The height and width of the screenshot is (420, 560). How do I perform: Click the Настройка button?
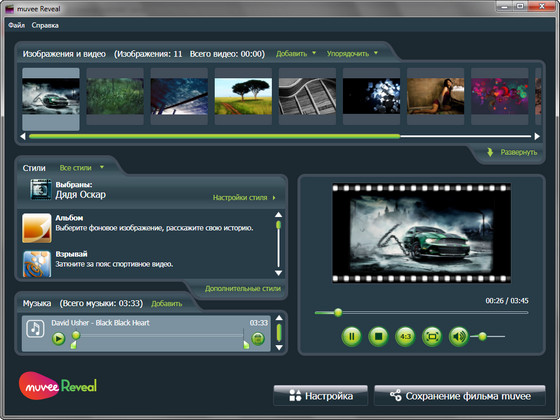pyautogui.click(x=321, y=396)
